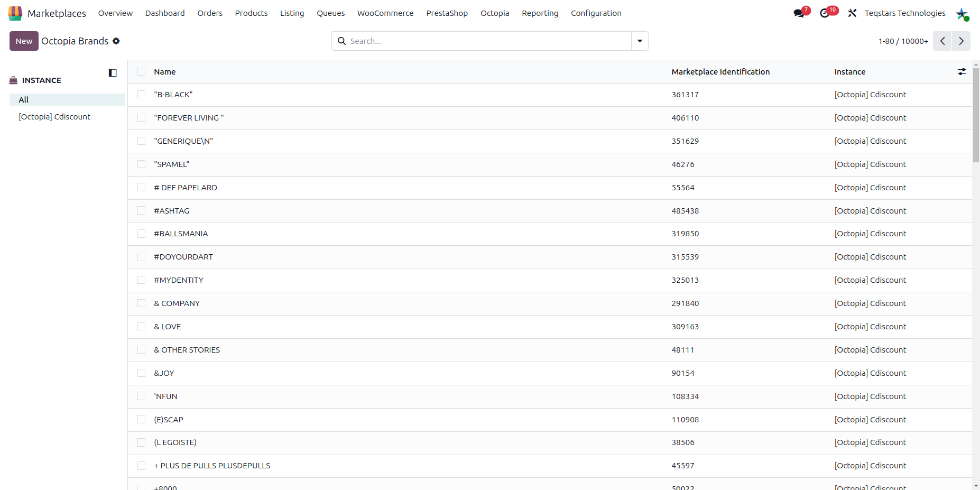
Task: Open the activities clock icon
Action: pos(825,13)
